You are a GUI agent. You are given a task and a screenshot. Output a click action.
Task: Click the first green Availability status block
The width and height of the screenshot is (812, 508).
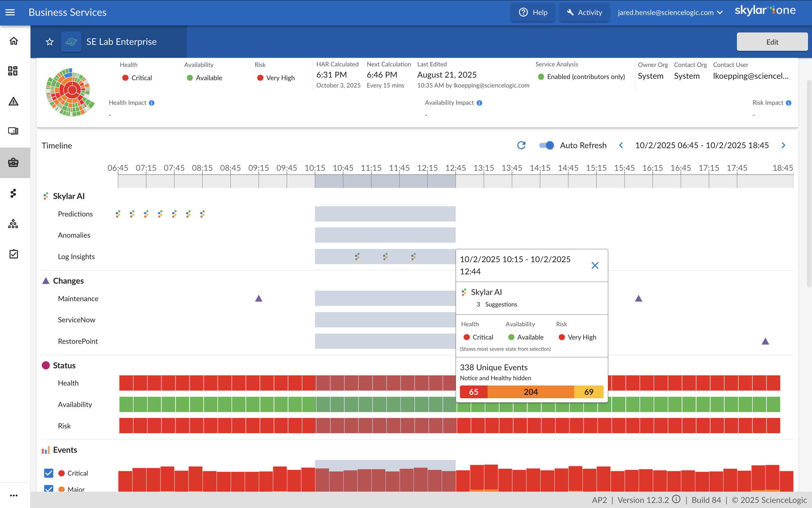click(126, 404)
